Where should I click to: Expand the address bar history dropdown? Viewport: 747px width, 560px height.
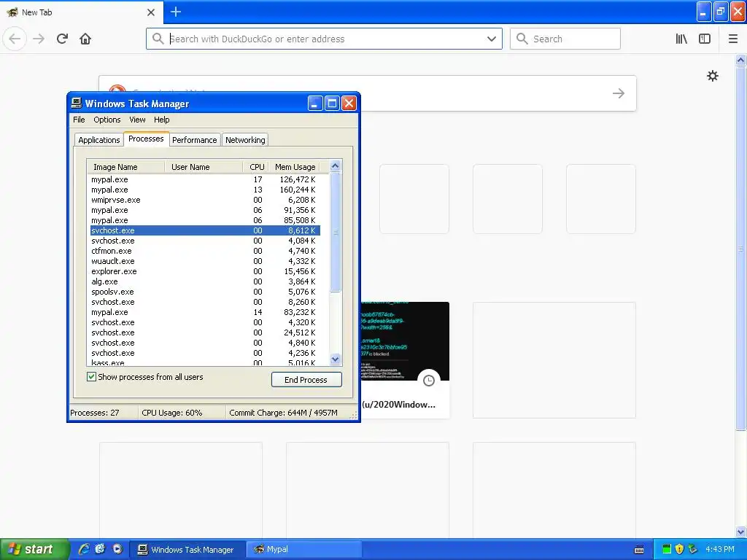click(x=492, y=39)
